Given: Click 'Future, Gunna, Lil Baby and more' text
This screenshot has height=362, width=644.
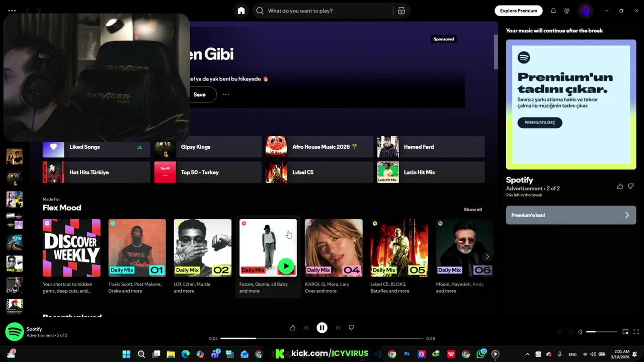Looking at the screenshot, I should click(x=264, y=288).
